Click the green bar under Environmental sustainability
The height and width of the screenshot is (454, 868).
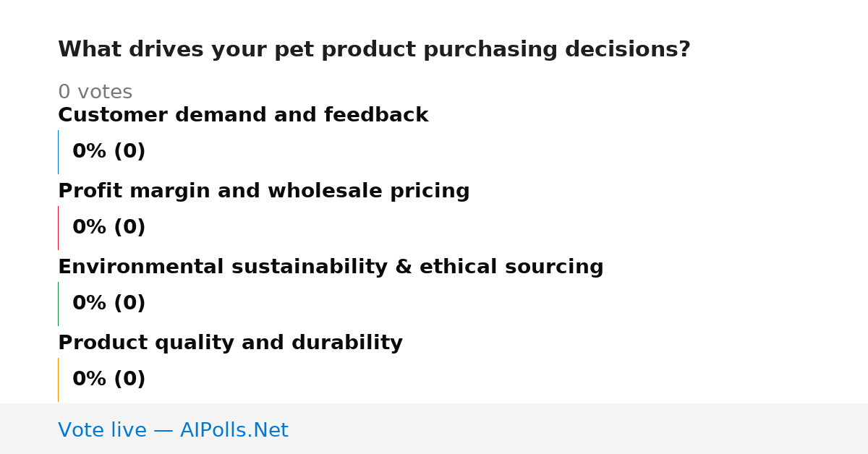point(58,304)
